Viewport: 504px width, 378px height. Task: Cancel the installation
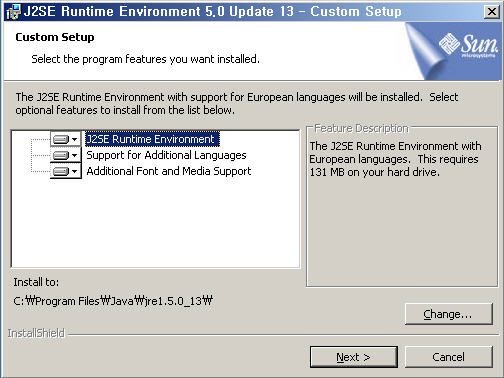coord(449,357)
